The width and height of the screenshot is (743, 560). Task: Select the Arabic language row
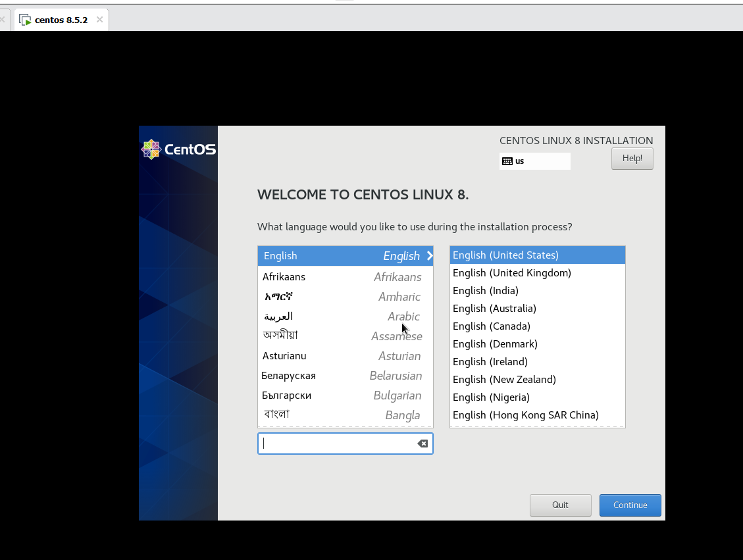[x=346, y=317]
